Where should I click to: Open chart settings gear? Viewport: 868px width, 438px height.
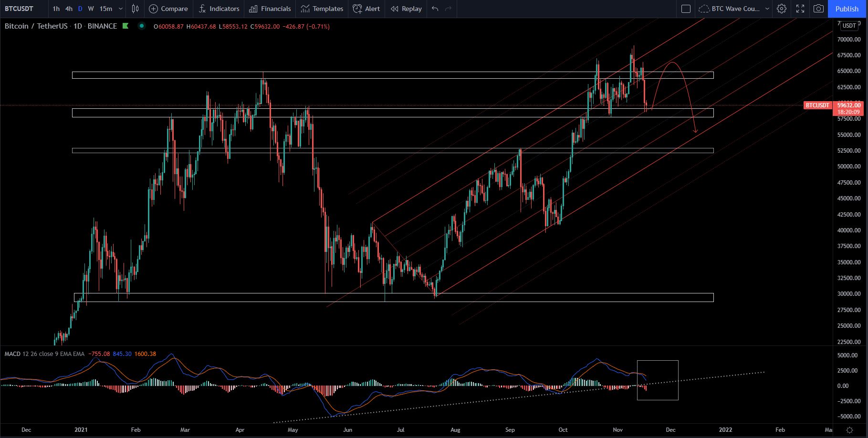[x=782, y=9]
